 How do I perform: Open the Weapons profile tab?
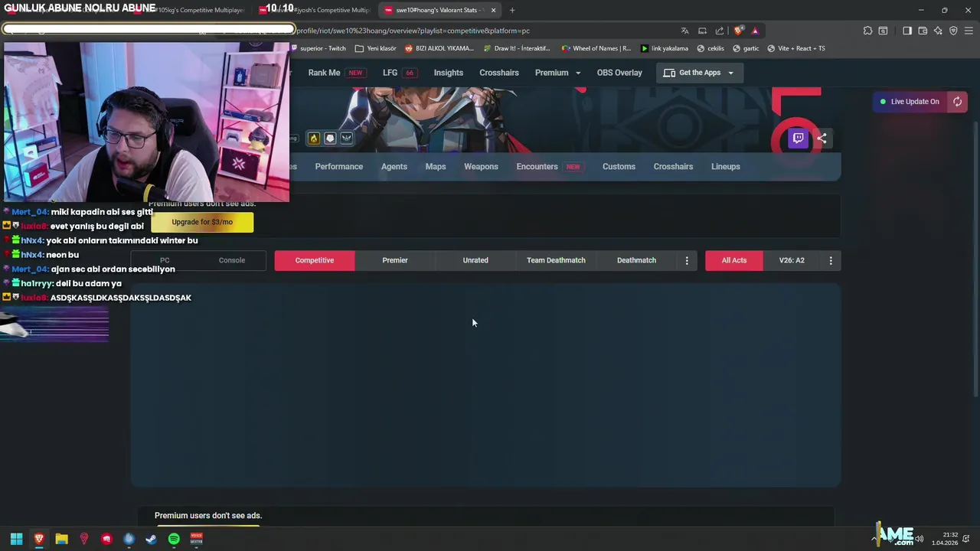[x=481, y=167]
